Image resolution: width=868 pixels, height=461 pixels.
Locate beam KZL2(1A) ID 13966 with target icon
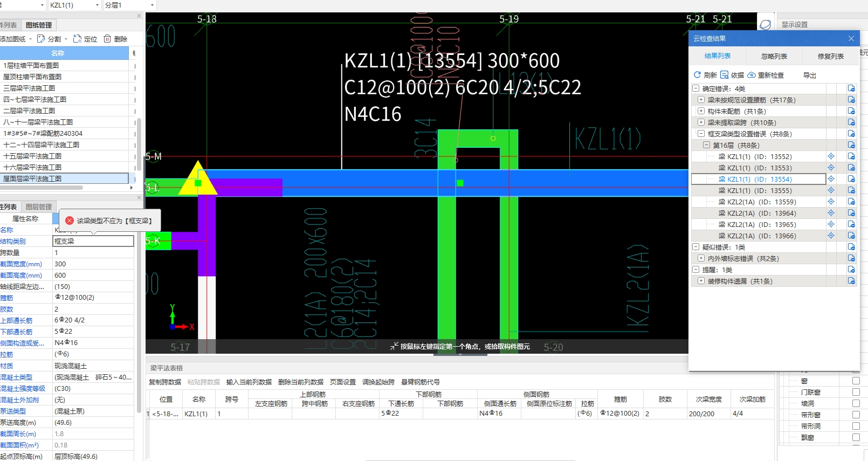[831, 236]
